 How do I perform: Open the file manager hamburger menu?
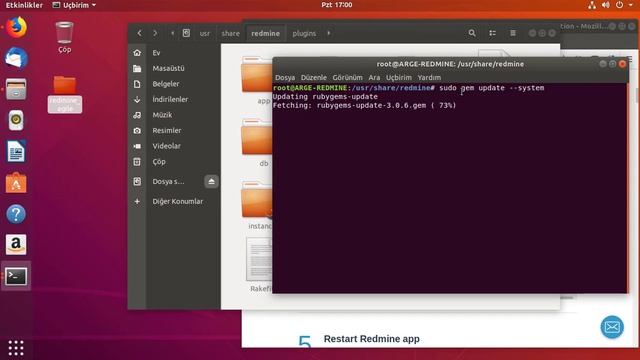click(513, 33)
